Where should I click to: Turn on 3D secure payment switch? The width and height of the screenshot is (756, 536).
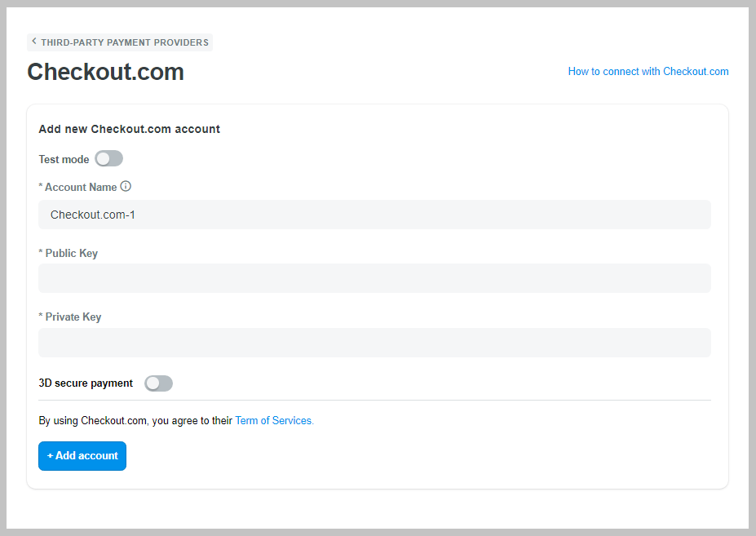[x=159, y=383]
